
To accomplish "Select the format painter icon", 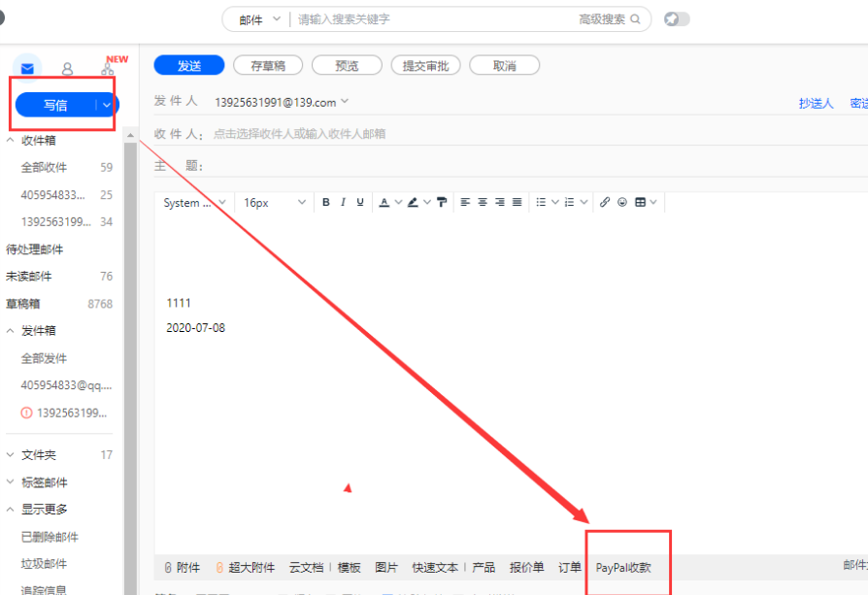I will point(442,202).
